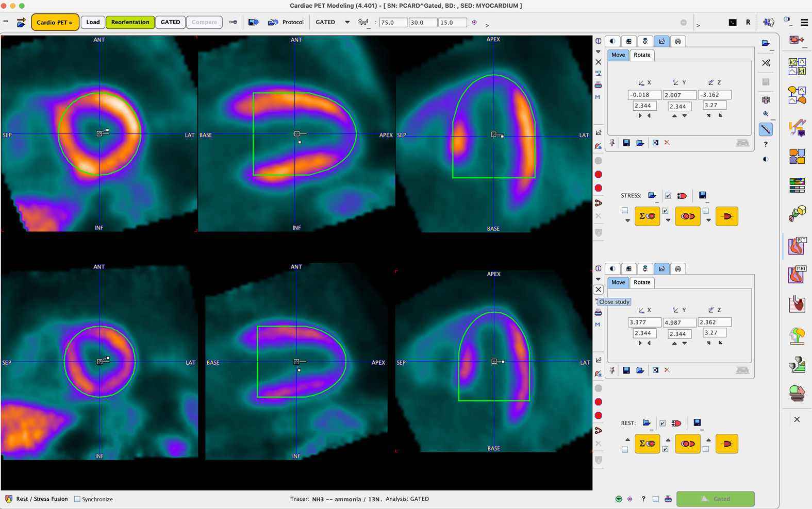The height and width of the screenshot is (509, 812).
Task: Click the load-study folder arrow icon at top left
Action: 21,22
